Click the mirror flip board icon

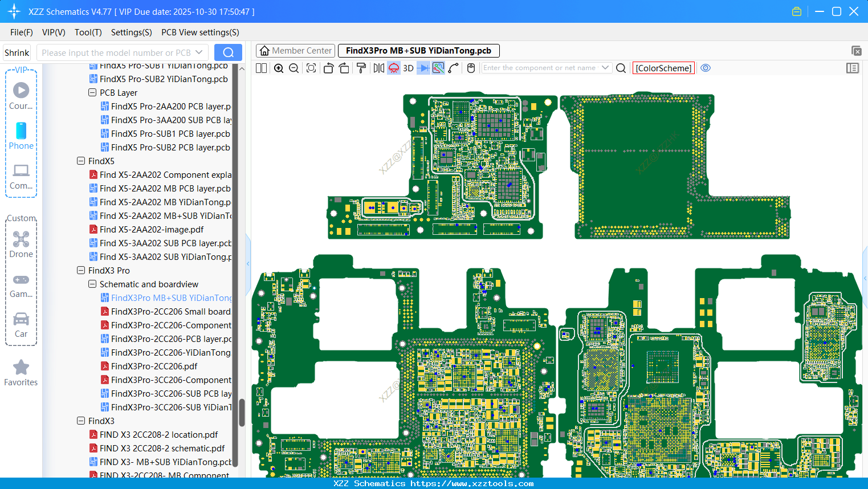coord(378,68)
